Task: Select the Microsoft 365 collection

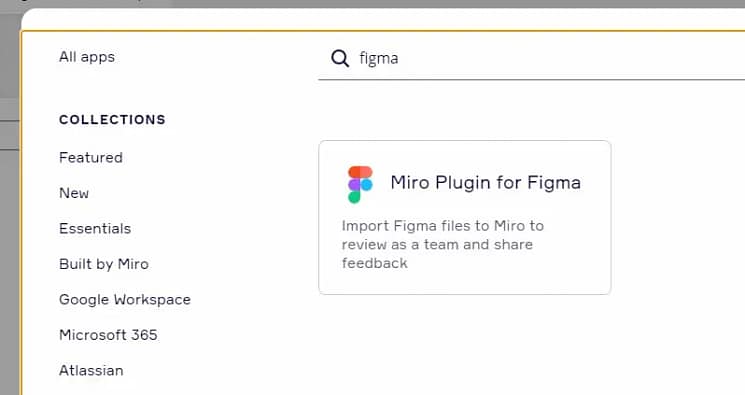Action: (x=108, y=335)
